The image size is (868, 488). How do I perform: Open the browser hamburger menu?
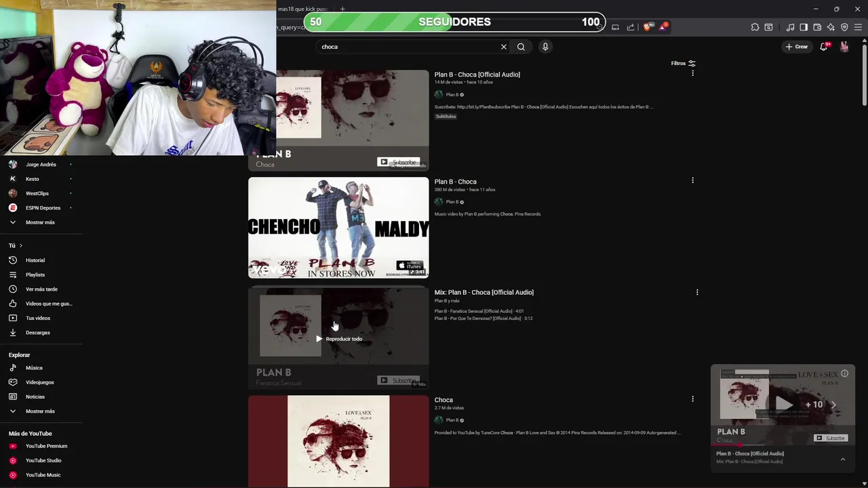click(x=858, y=27)
